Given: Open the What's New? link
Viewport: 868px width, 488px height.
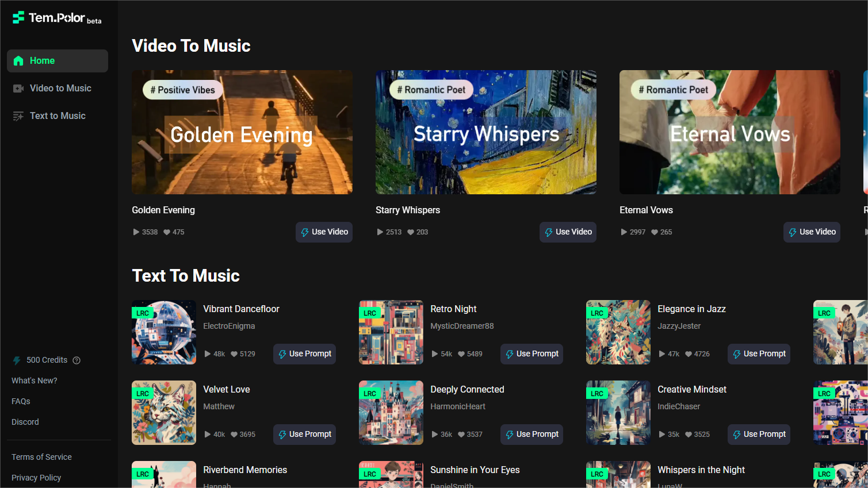Looking at the screenshot, I should click(35, 381).
